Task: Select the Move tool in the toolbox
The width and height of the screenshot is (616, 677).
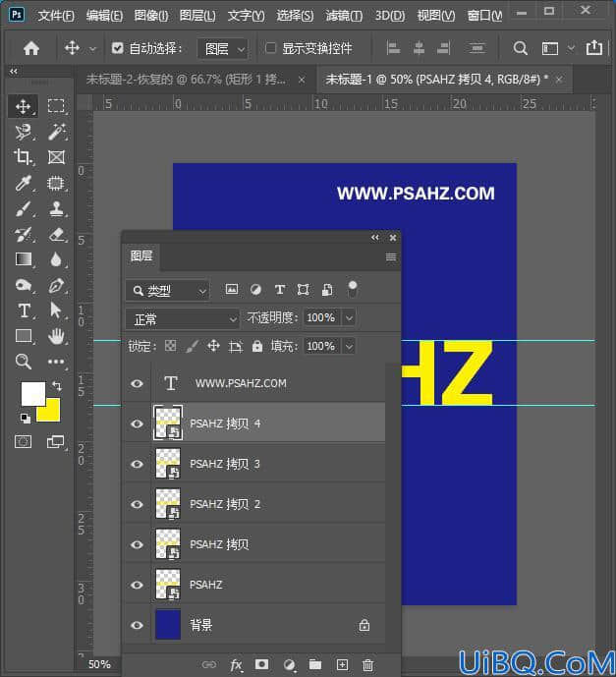Action: [23, 106]
